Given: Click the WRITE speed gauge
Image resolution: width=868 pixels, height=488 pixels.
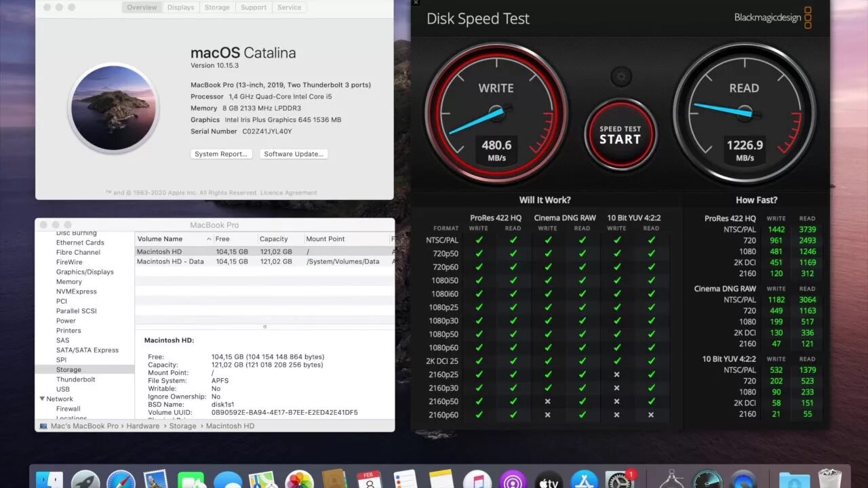Looking at the screenshot, I should click(x=496, y=114).
